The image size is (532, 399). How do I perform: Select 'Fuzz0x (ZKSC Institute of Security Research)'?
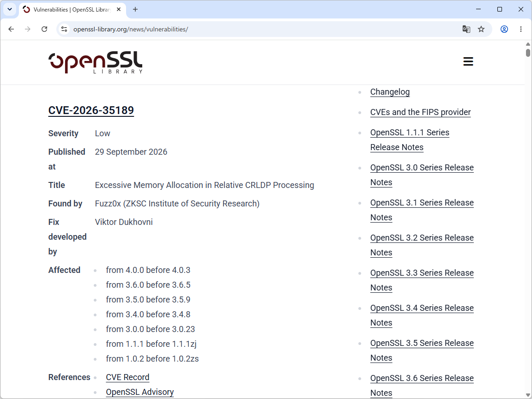[177, 204]
